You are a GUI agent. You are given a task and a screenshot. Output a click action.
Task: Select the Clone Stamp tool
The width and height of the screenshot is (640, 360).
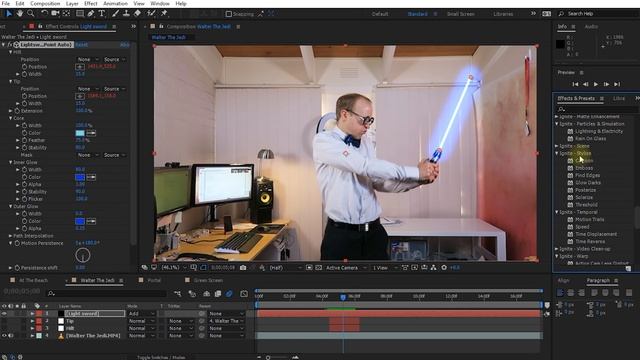(x=126, y=13)
